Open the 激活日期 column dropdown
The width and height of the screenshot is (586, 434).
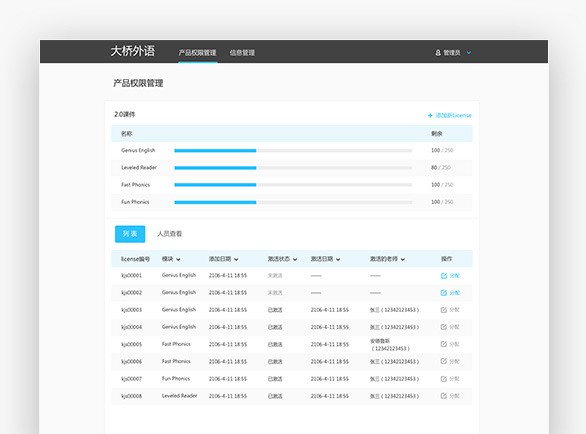[x=338, y=259]
